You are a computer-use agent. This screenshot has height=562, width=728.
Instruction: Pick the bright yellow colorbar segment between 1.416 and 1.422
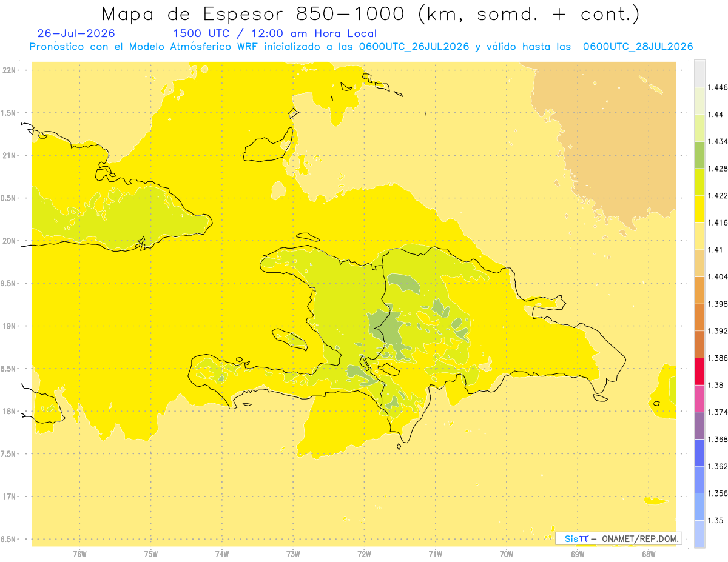click(699, 209)
